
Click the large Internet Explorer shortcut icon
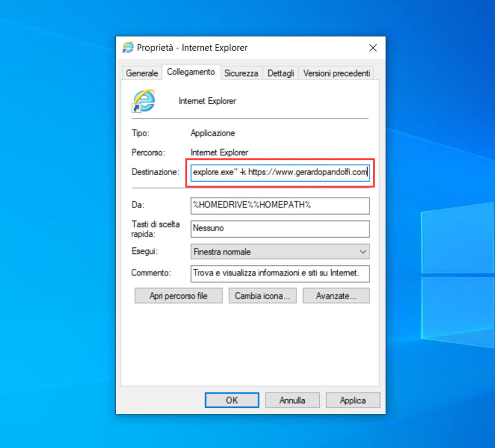[x=144, y=101]
